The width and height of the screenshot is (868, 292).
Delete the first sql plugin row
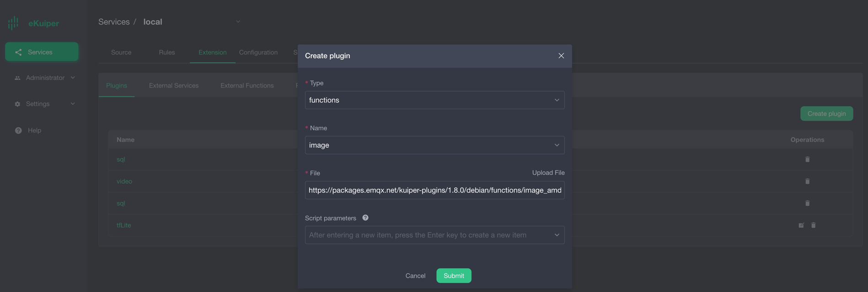[807, 159]
